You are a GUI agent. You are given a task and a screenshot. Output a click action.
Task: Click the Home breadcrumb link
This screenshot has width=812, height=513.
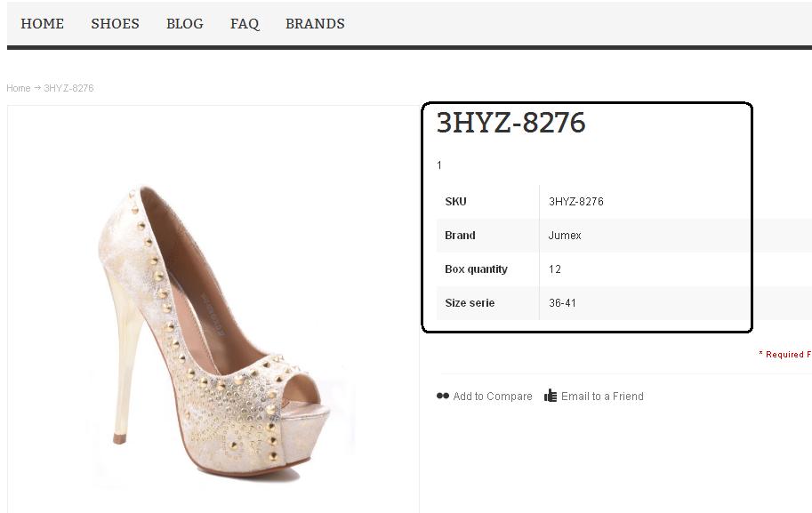coord(18,88)
